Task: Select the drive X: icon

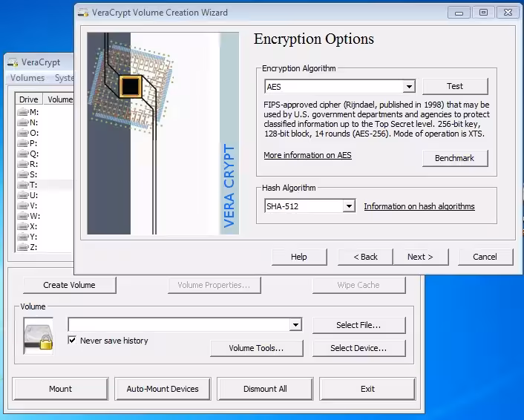Action: click(23, 226)
